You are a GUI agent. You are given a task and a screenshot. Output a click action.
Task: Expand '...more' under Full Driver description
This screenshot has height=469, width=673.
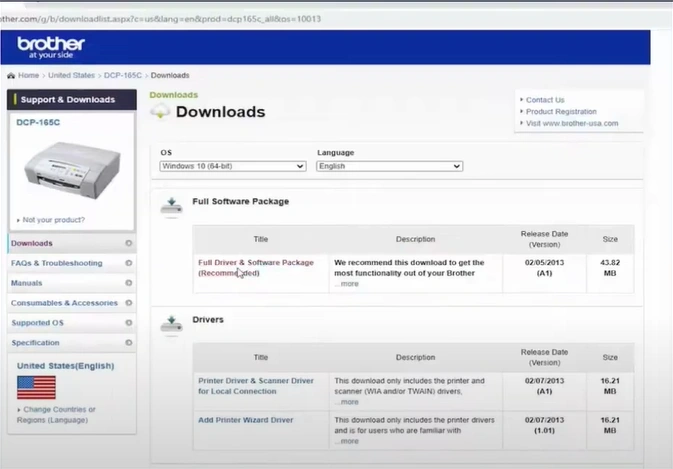click(x=346, y=284)
